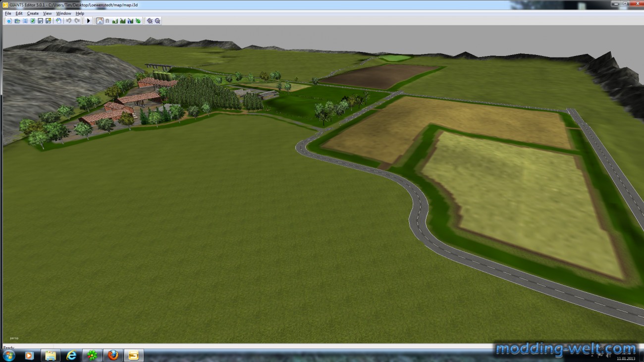The image size is (644, 362).
Task: Click the Save floppy disk icon
Action: point(40,21)
